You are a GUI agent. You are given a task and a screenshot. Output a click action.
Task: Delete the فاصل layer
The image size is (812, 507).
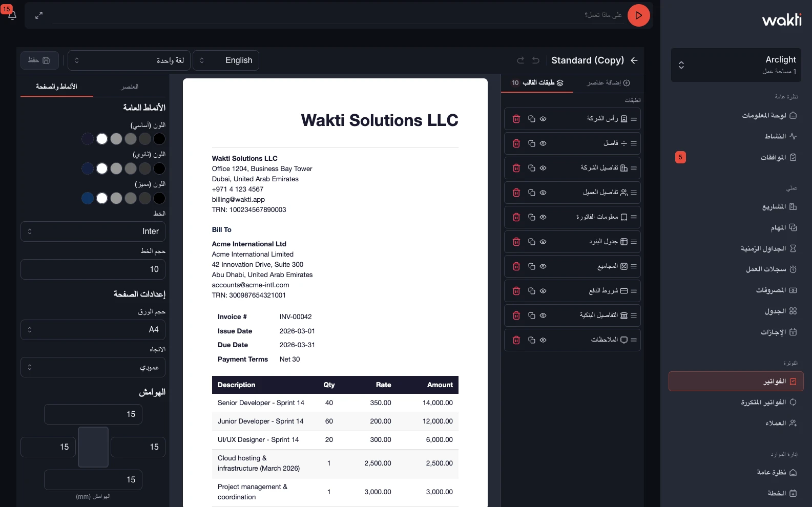(516, 143)
